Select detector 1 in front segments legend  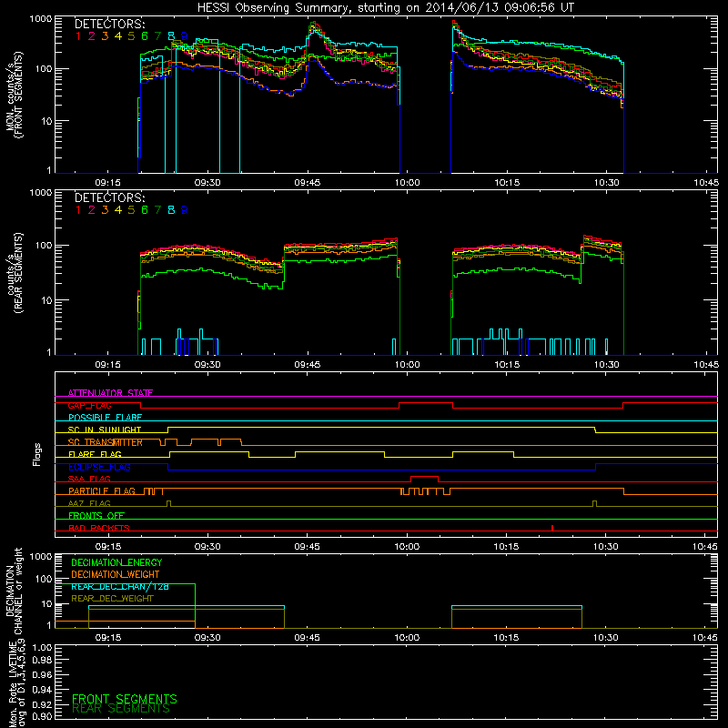click(x=78, y=36)
